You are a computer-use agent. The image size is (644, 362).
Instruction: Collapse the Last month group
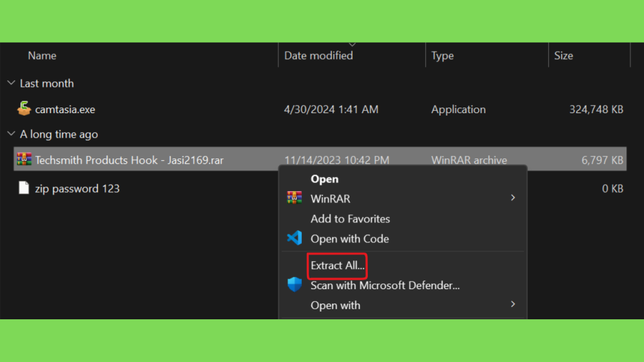(x=11, y=84)
